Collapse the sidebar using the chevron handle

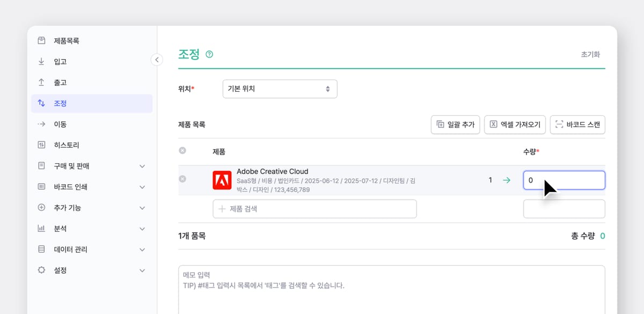point(157,60)
